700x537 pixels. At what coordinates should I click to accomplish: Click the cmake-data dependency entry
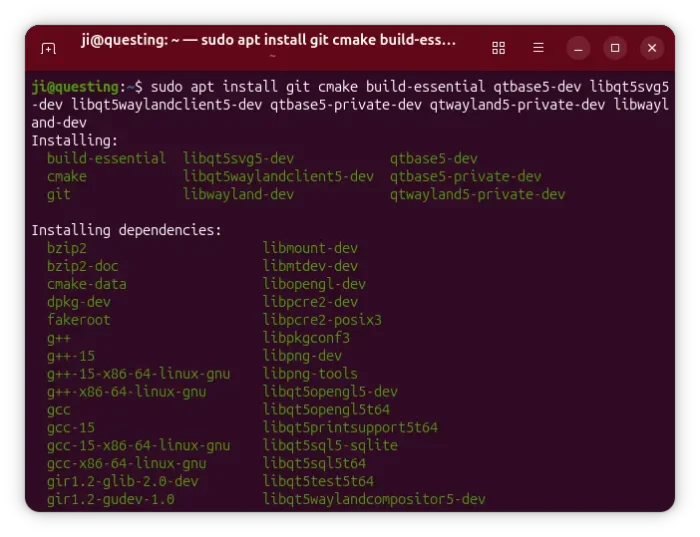point(86,284)
